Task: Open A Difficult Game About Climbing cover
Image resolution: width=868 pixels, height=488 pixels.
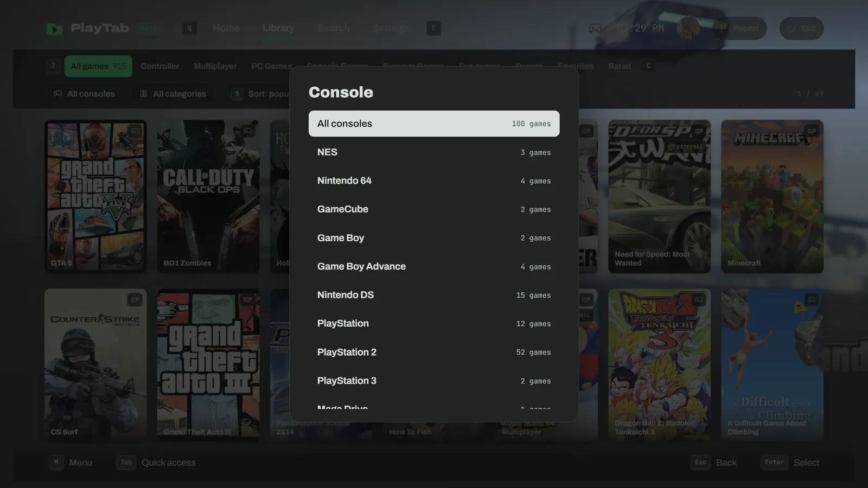Action: point(773,365)
